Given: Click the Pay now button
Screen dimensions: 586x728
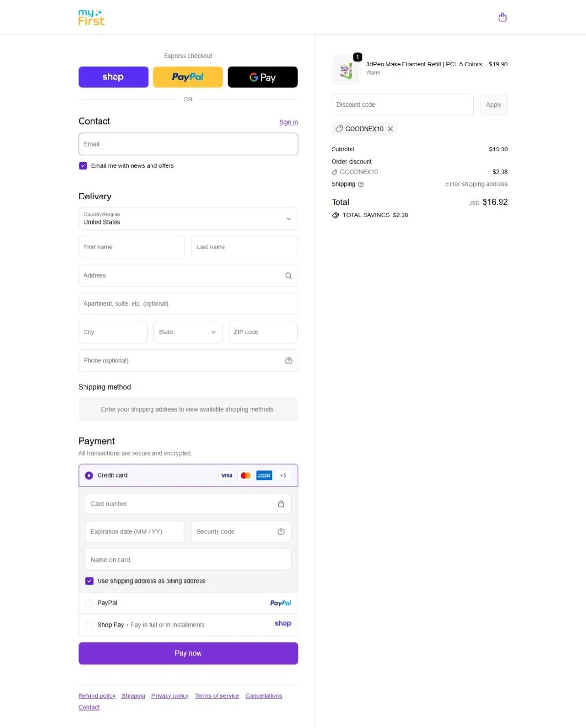Looking at the screenshot, I should click(x=188, y=654).
